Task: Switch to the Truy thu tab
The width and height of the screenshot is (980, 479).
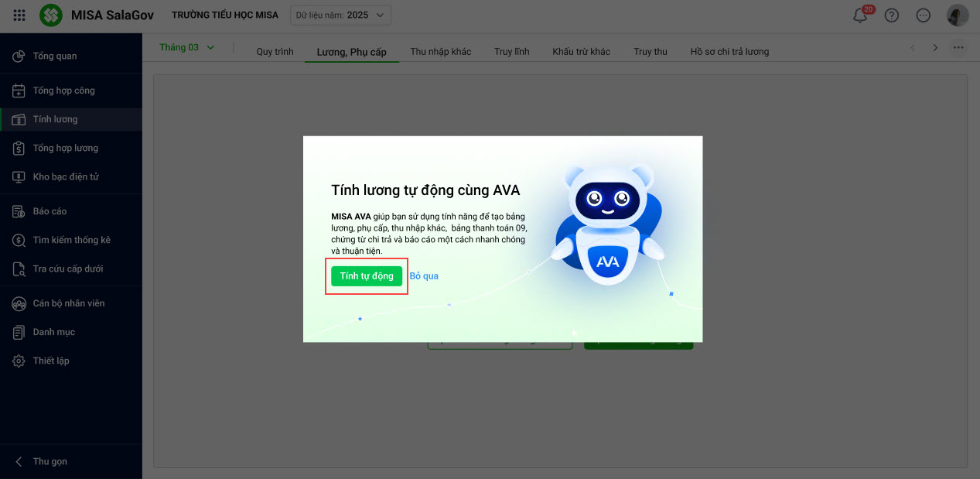Action: [x=650, y=52]
